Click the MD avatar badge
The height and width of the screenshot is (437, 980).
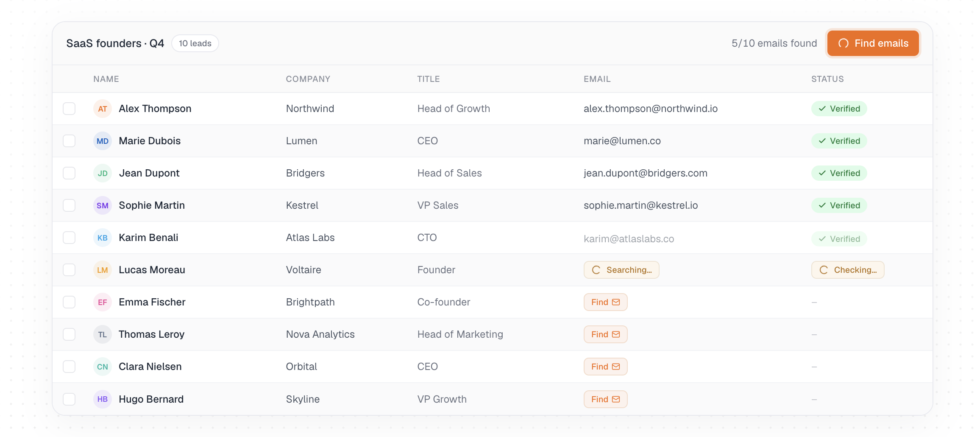tap(103, 141)
